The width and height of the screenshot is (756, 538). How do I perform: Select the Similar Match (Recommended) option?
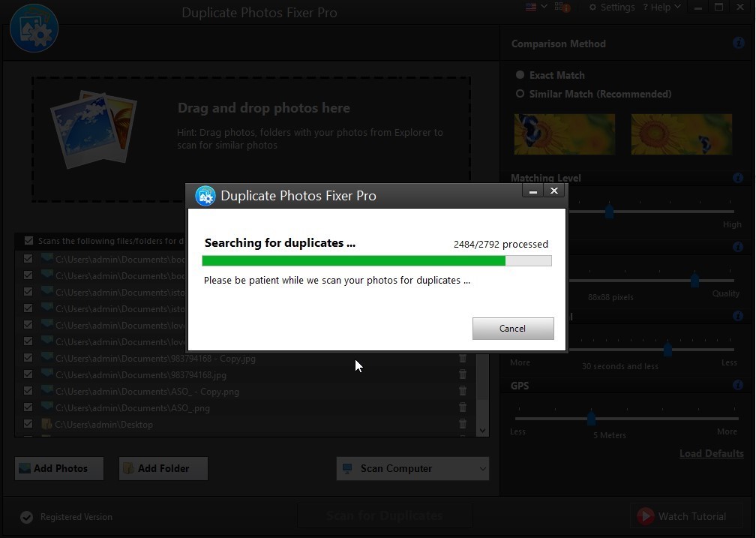pyautogui.click(x=520, y=94)
